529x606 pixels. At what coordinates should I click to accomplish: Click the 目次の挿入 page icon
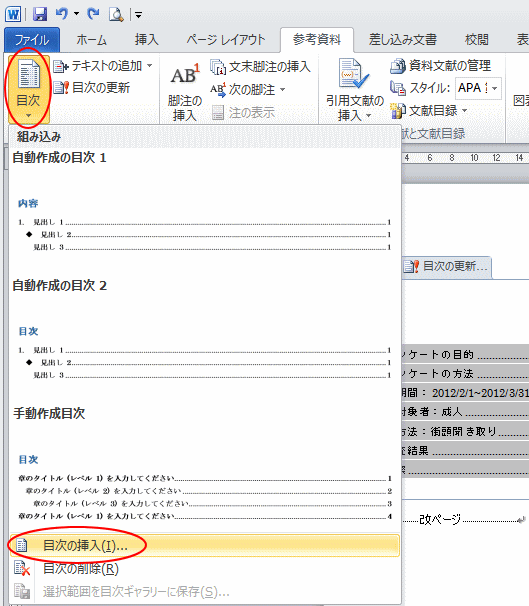[x=22, y=545]
